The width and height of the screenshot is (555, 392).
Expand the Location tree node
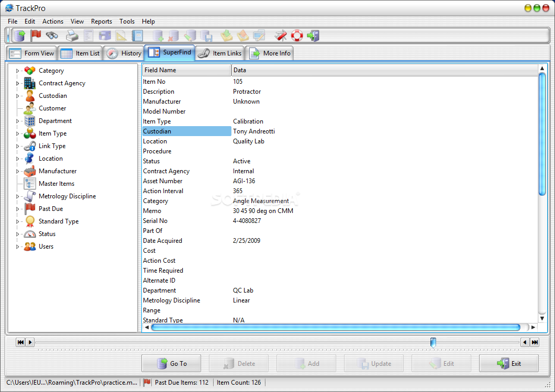click(17, 159)
